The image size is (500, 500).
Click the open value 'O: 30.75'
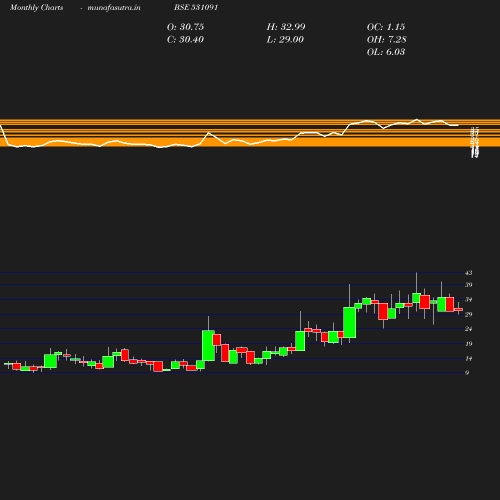(185, 27)
